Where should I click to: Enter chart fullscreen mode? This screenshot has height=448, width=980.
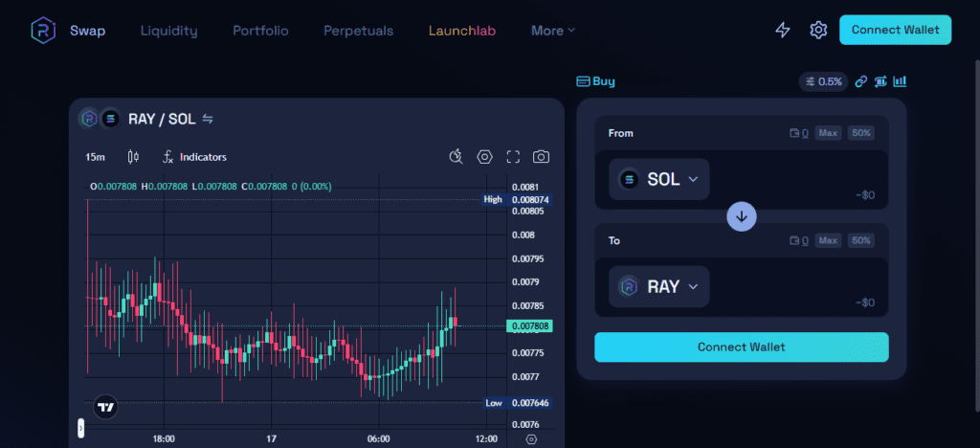(513, 157)
